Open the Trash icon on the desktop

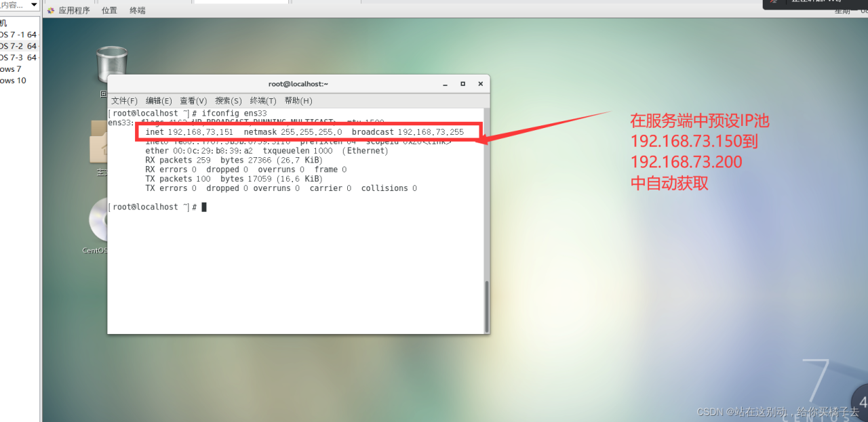click(x=111, y=64)
